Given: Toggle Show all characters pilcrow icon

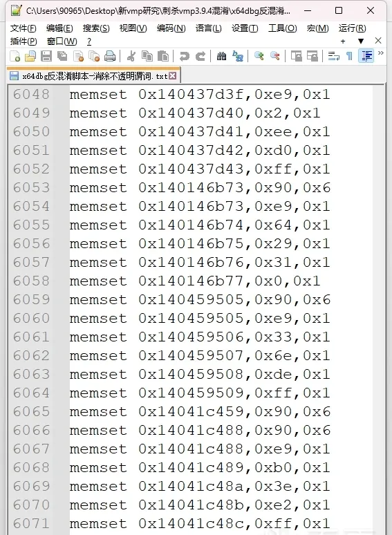Looking at the screenshot, I should 349,56.
